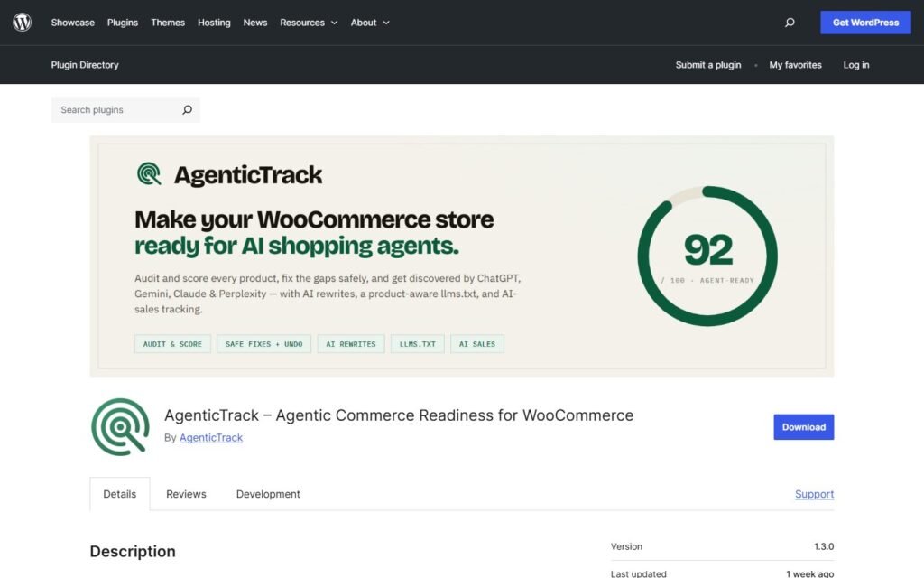Navigate to Hosting page

[214, 23]
